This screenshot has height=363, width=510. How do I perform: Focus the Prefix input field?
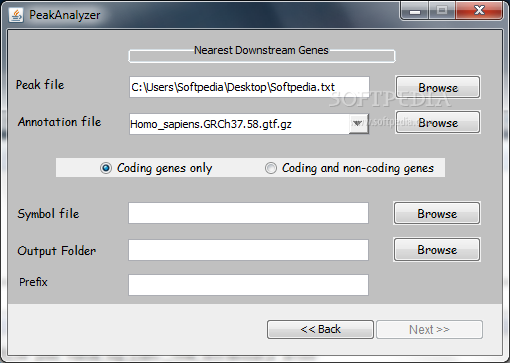(x=248, y=285)
